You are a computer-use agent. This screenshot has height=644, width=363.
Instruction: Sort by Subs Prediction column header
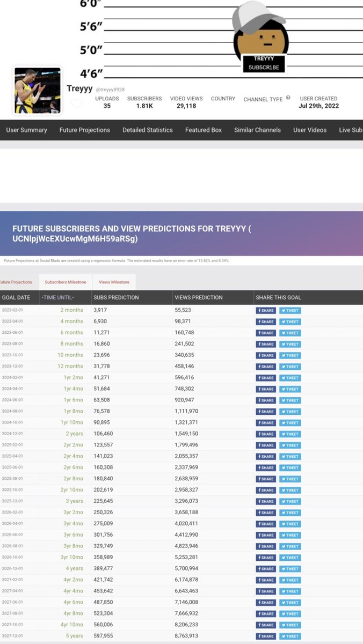tap(116, 297)
